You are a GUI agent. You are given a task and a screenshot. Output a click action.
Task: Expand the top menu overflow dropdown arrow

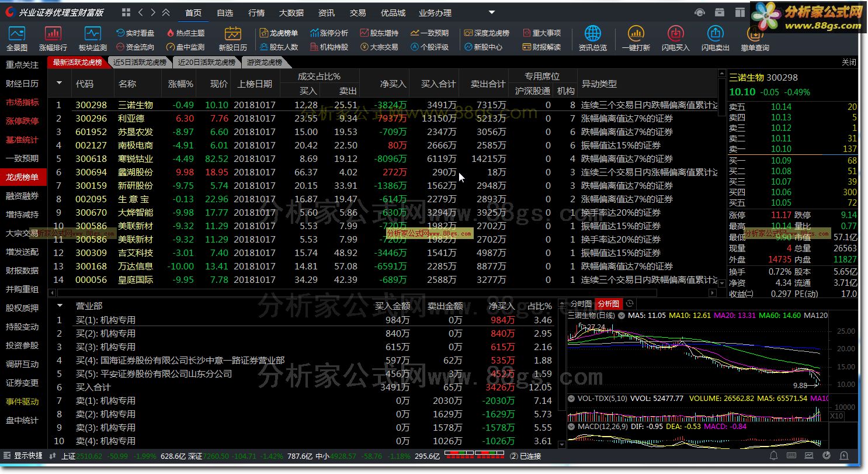[x=492, y=12]
